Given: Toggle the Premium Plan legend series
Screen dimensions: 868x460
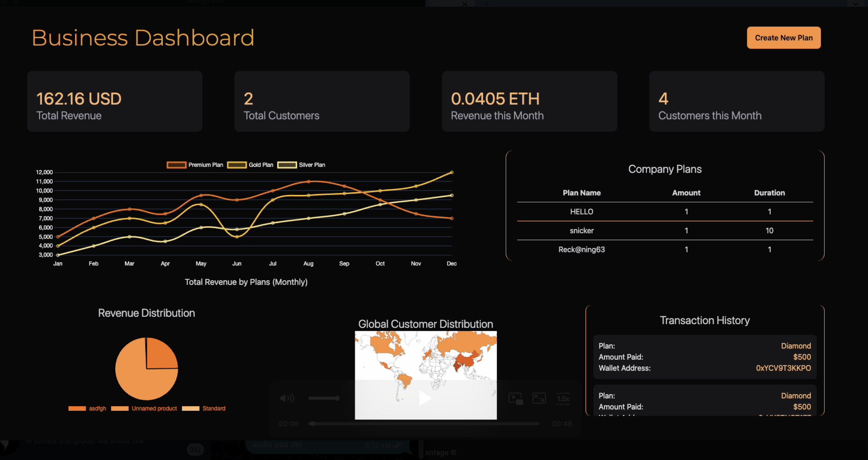Looking at the screenshot, I should (195, 165).
